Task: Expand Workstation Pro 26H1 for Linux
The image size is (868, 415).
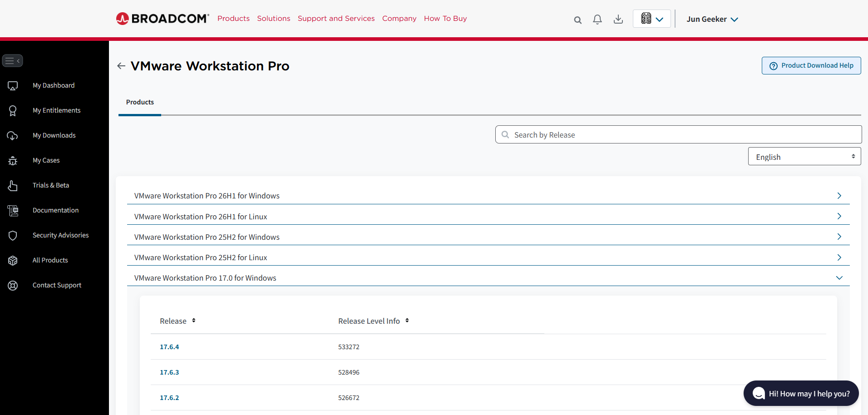Action: coord(488,217)
